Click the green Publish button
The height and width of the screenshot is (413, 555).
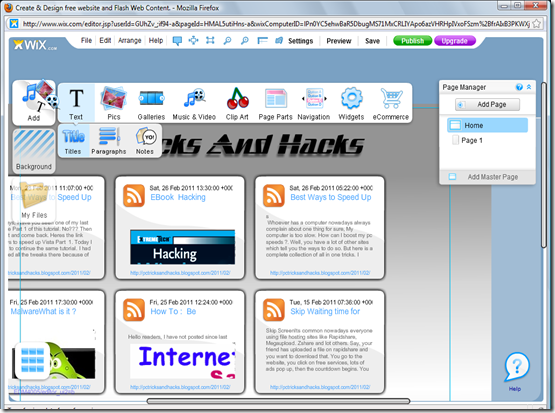pos(413,41)
